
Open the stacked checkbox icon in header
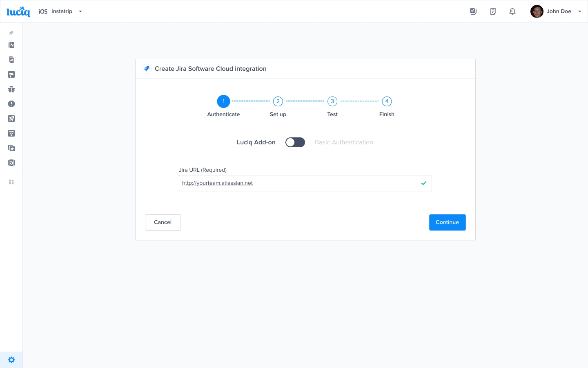[473, 11]
